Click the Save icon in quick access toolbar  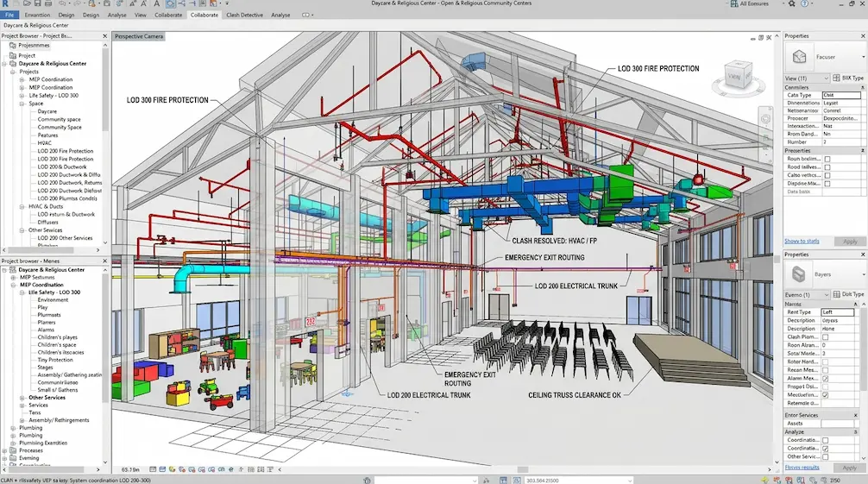(38, 3)
